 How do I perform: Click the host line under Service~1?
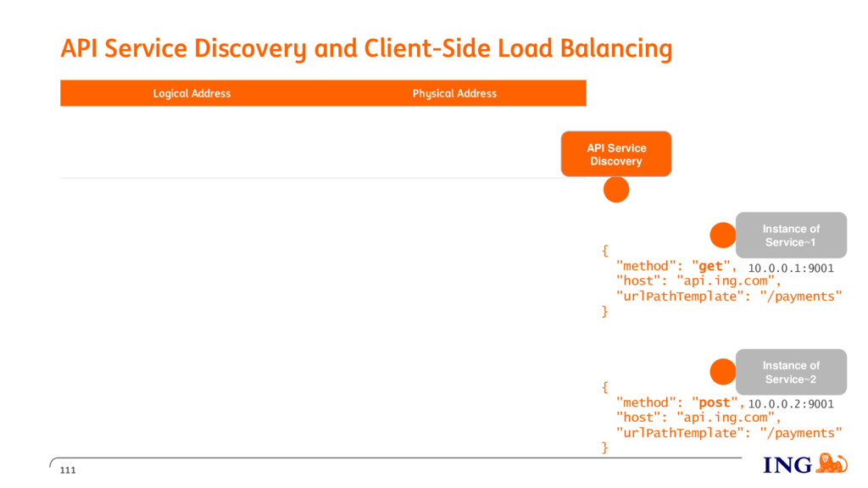[698, 281]
